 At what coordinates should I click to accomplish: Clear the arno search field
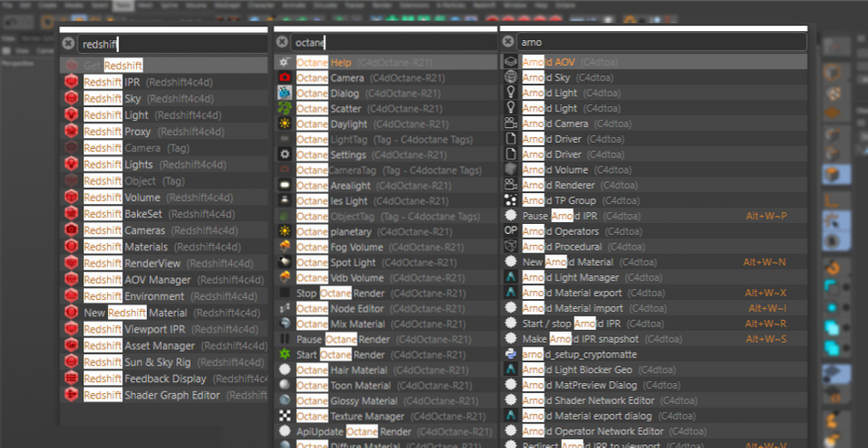(508, 41)
